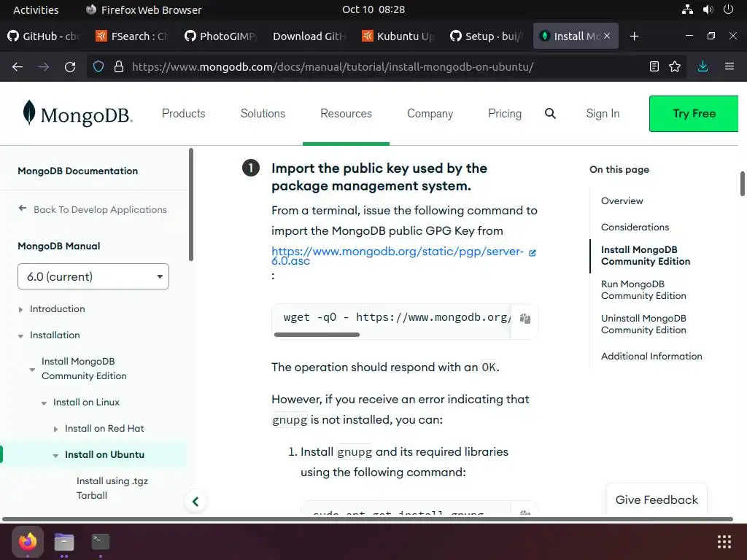Click the wget code block horizontal scrollbar
Screen dimensions: 747x560
point(317,334)
